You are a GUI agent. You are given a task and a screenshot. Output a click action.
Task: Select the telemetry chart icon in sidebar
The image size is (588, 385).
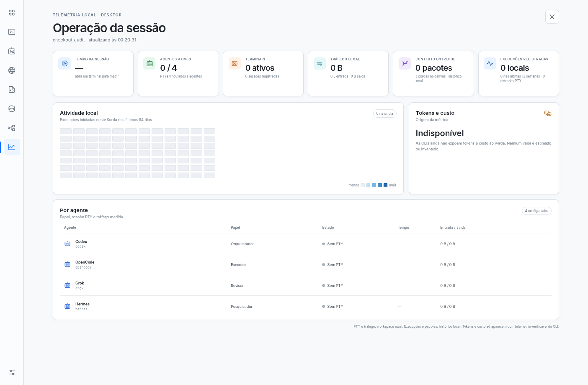coord(12,147)
